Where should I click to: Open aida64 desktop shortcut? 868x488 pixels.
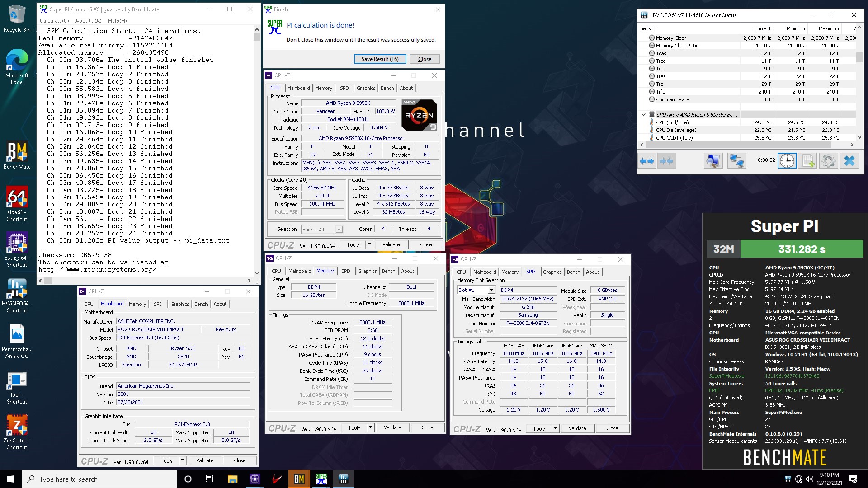click(17, 204)
